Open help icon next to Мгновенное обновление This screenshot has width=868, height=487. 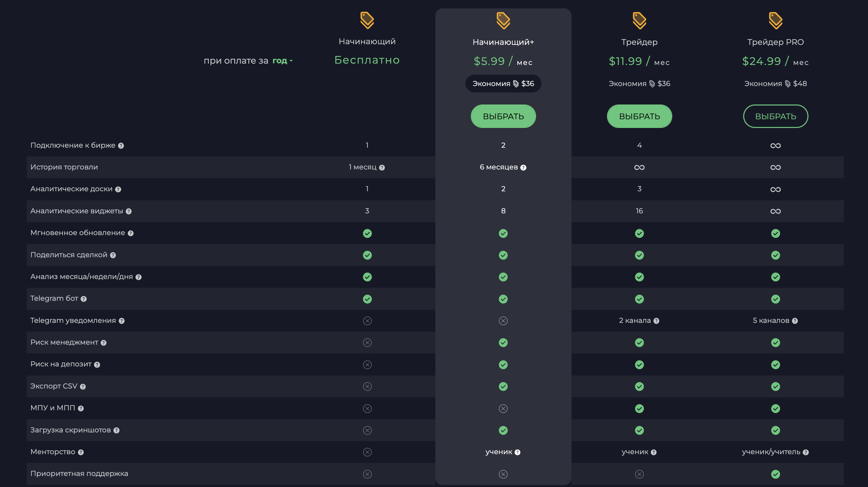coord(131,233)
